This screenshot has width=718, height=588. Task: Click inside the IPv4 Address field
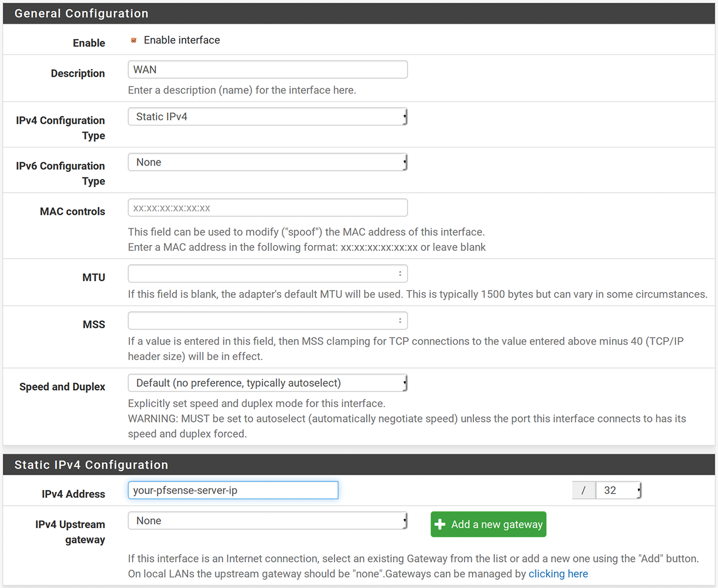click(233, 490)
